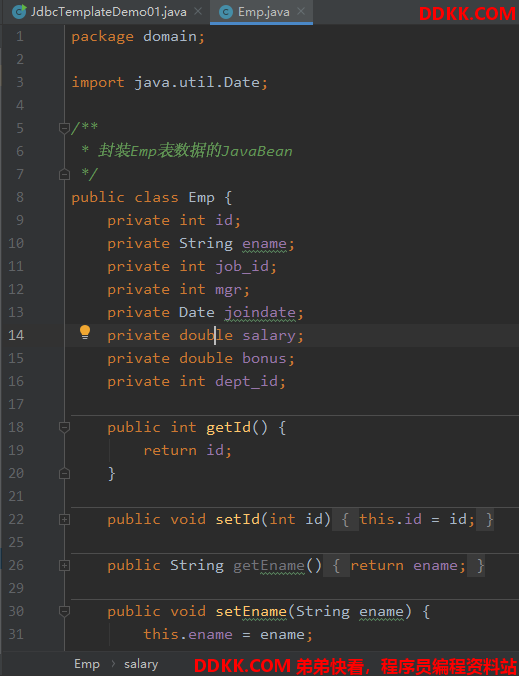Click the Emp.java class file icon
The height and width of the screenshot is (676, 519).
226,12
